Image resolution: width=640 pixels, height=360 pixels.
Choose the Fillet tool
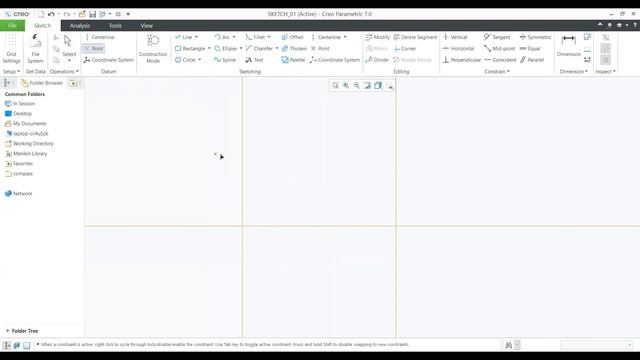point(255,37)
